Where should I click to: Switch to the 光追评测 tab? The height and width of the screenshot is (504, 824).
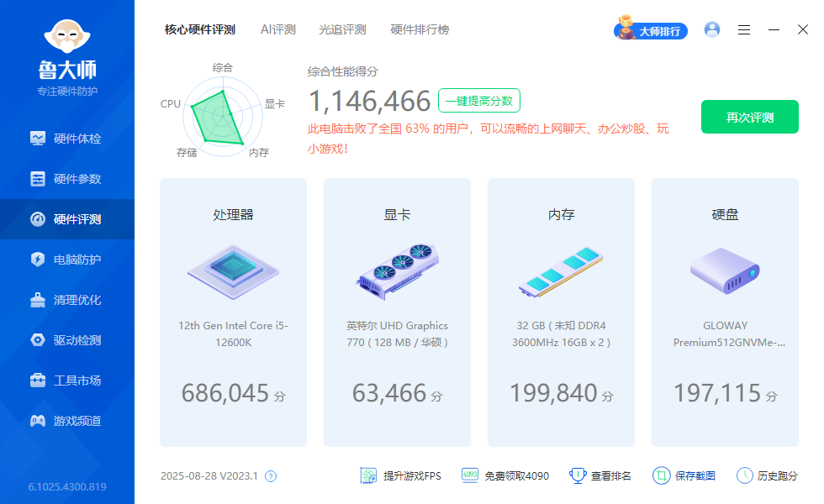tap(342, 30)
